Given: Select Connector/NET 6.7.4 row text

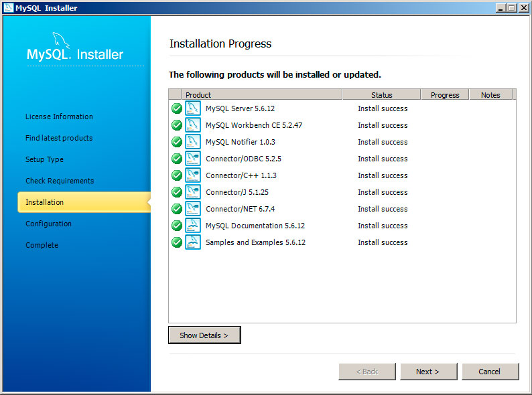Looking at the screenshot, I should pos(241,209).
